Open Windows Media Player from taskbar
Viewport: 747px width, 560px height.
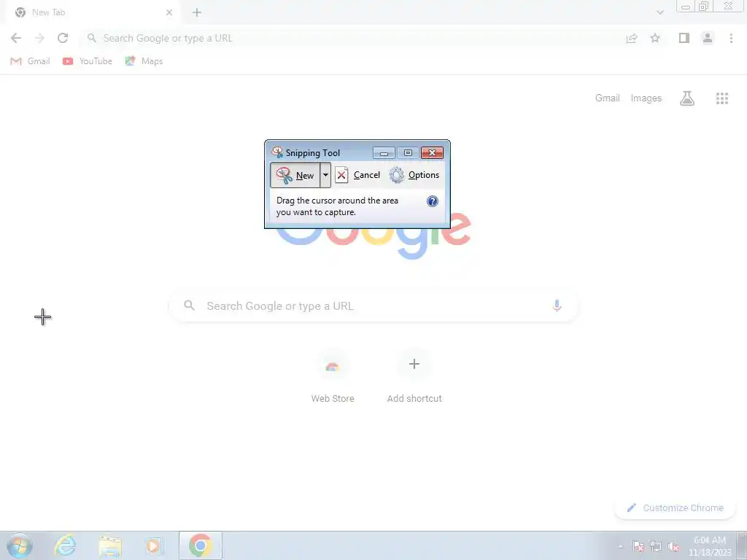[153, 545]
